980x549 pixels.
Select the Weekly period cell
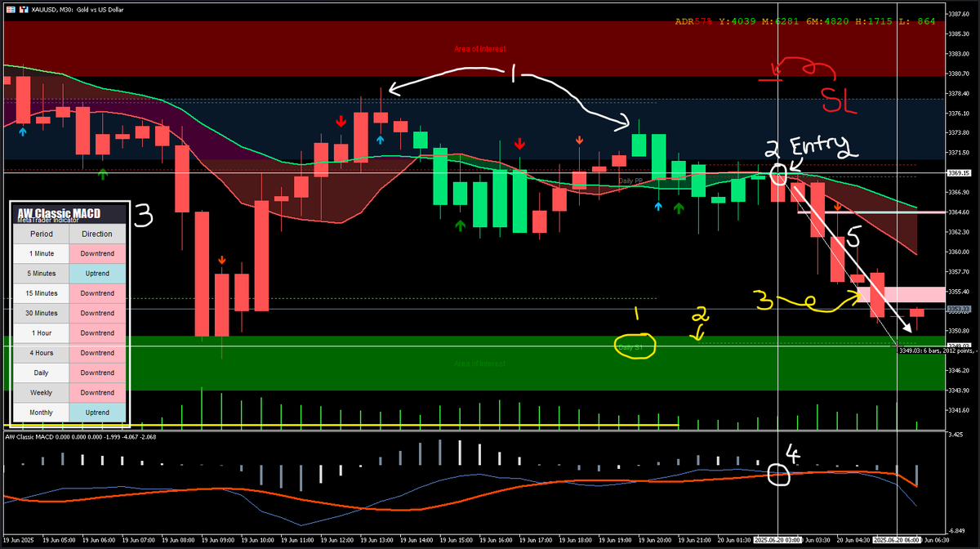pos(42,393)
